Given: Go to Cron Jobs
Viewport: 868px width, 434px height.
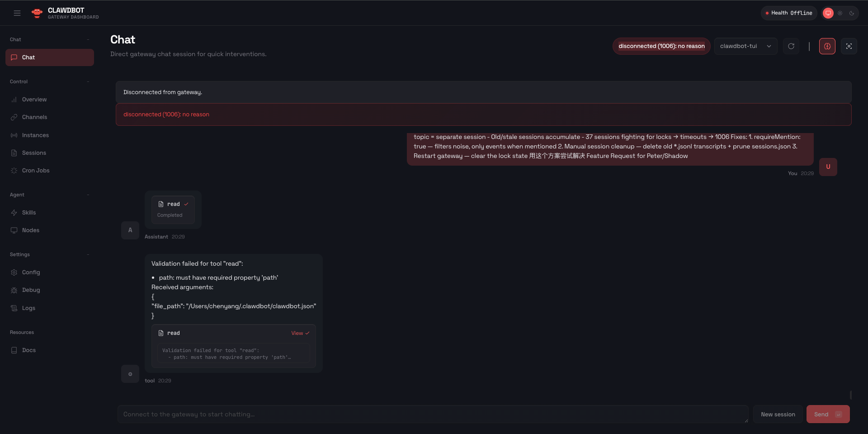Looking at the screenshot, I should [x=36, y=171].
